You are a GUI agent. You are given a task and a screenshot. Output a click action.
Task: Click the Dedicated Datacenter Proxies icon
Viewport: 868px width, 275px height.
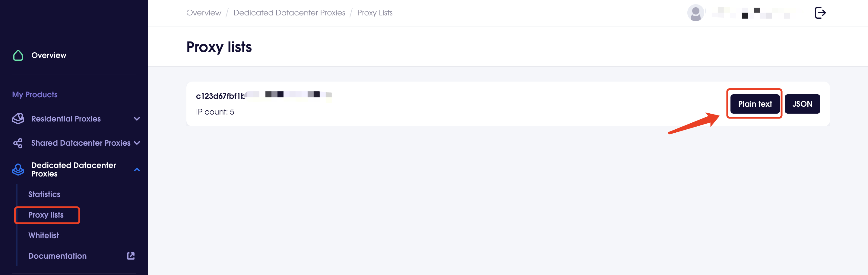(18, 170)
